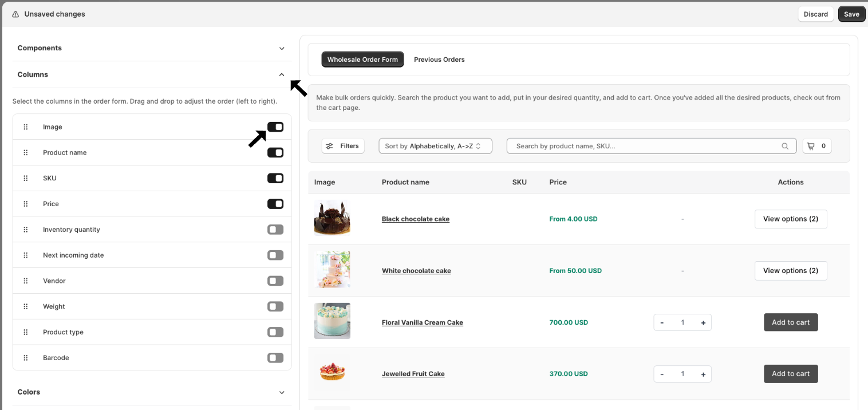
Task: Open the Black chocolate cake product link
Action: (x=416, y=219)
